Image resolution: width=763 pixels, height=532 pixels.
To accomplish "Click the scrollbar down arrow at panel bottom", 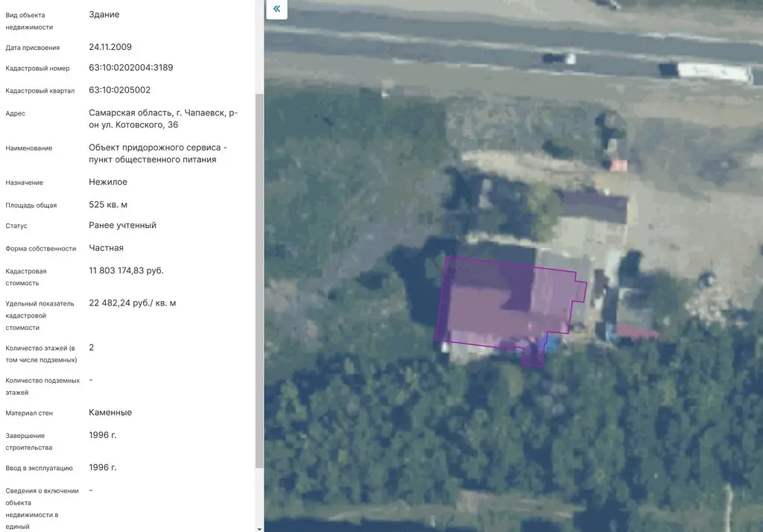I will click(259, 528).
